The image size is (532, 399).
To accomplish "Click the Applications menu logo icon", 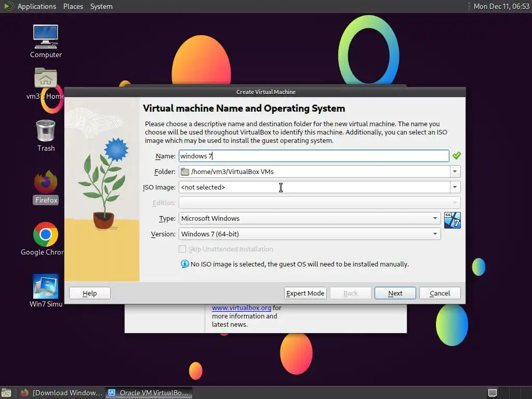I will (x=8, y=6).
